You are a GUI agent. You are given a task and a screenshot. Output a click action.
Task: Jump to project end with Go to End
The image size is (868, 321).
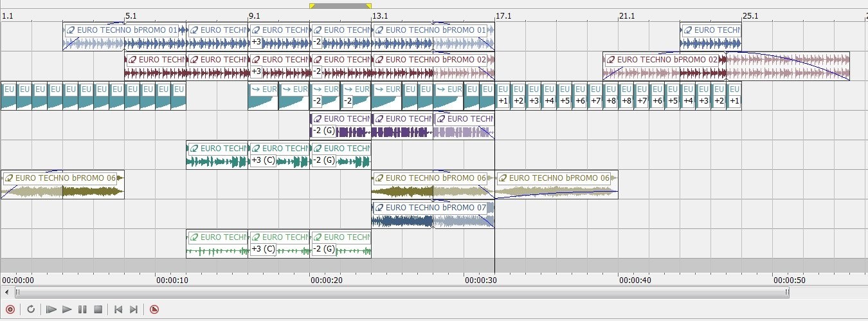coord(134,309)
